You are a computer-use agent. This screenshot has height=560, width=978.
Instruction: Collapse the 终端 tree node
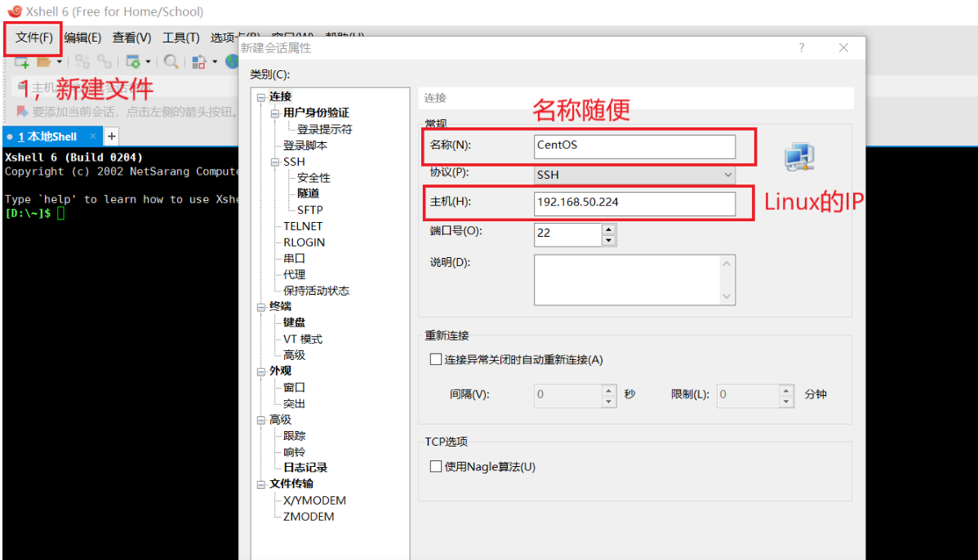click(261, 307)
